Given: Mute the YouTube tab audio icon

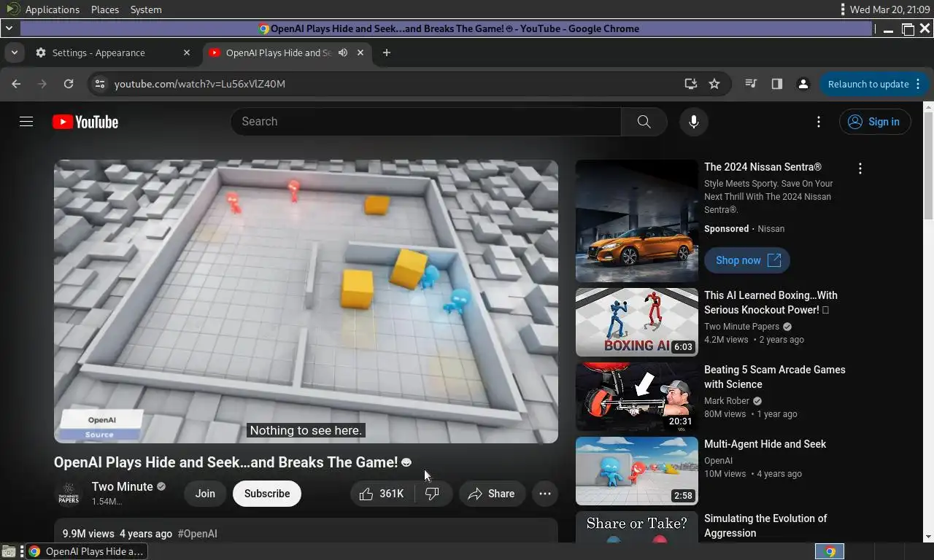Looking at the screenshot, I should pyautogui.click(x=342, y=52).
